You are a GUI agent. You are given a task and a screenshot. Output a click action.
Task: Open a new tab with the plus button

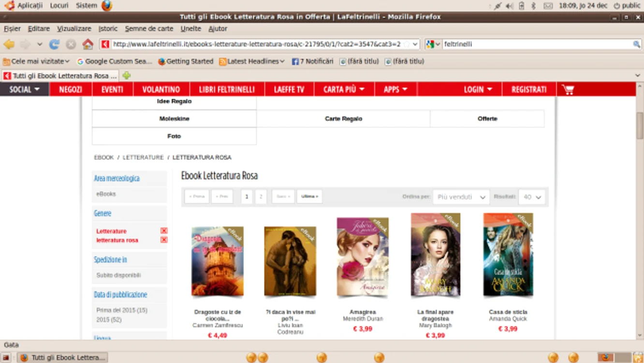(127, 76)
